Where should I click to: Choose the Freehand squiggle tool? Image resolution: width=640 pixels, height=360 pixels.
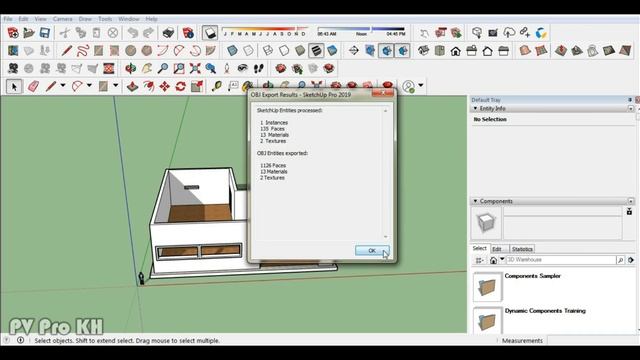[x=83, y=51]
